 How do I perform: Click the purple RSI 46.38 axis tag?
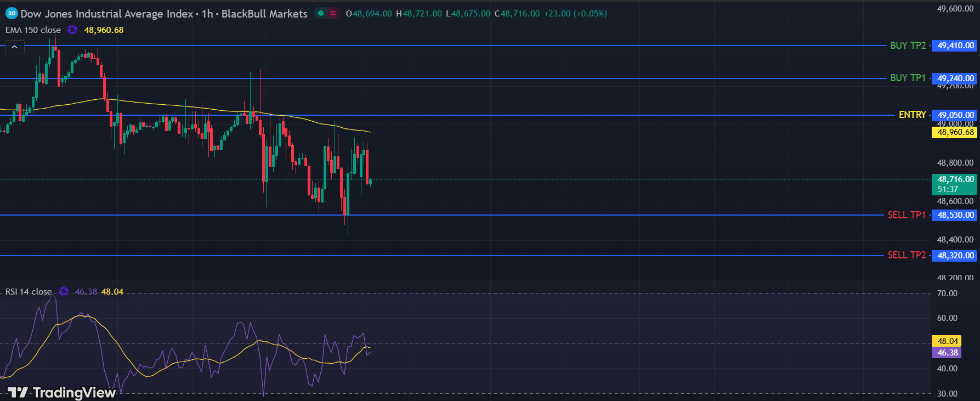947,353
